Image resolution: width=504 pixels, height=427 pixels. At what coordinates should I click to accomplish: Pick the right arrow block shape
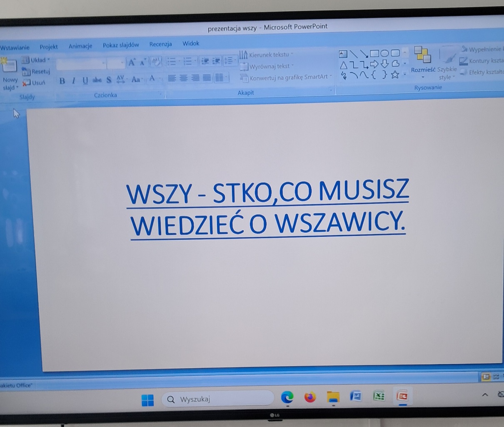coord(374,64)
